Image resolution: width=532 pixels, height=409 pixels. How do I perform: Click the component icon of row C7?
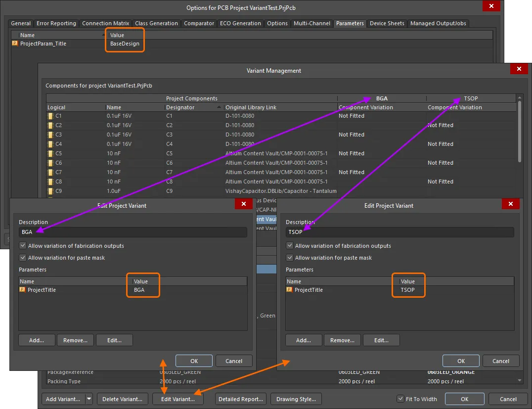(x=50, y=172)
